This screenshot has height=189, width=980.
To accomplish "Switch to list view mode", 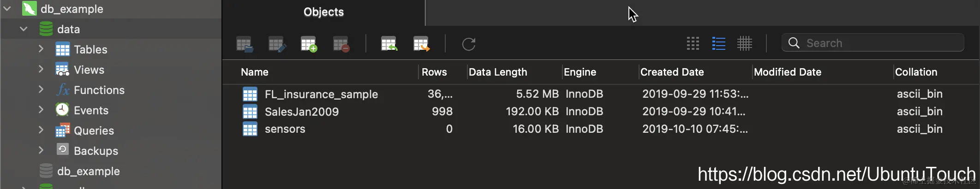I will pos(718,43).
